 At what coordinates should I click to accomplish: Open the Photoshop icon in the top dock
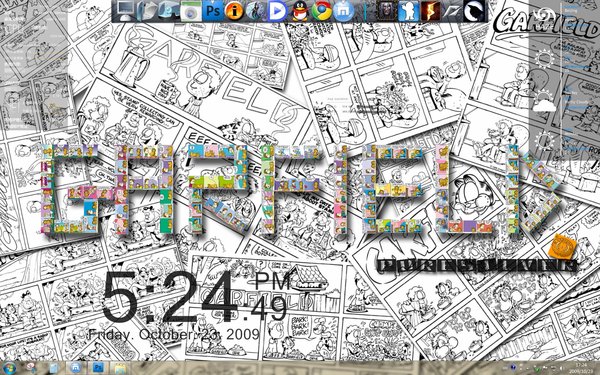point(212,11)
